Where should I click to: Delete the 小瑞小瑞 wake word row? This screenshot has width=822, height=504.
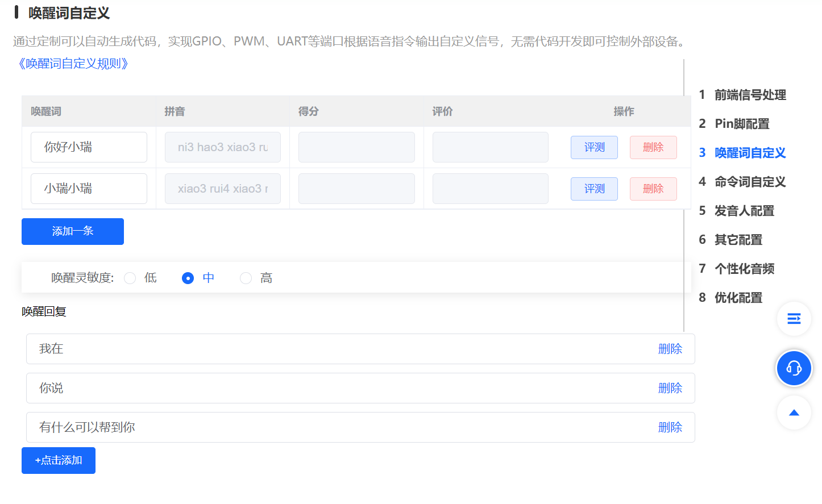pyautogui.click(x=653, y=189)
